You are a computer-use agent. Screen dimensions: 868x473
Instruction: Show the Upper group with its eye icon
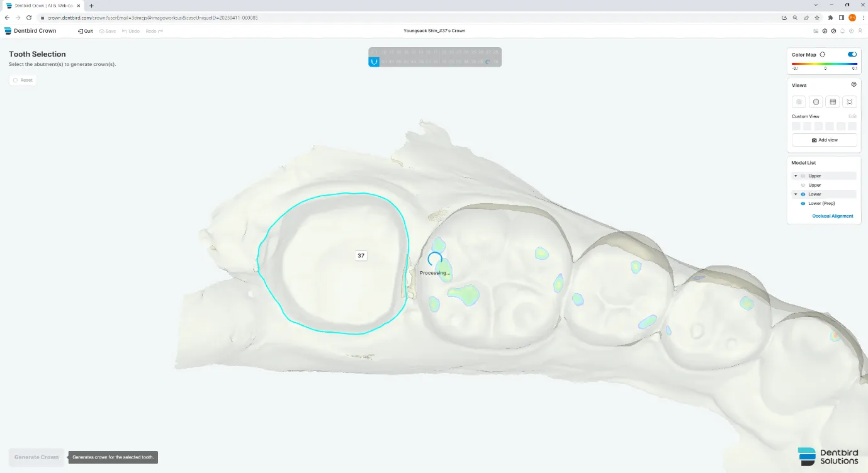[x=803, y=176]
